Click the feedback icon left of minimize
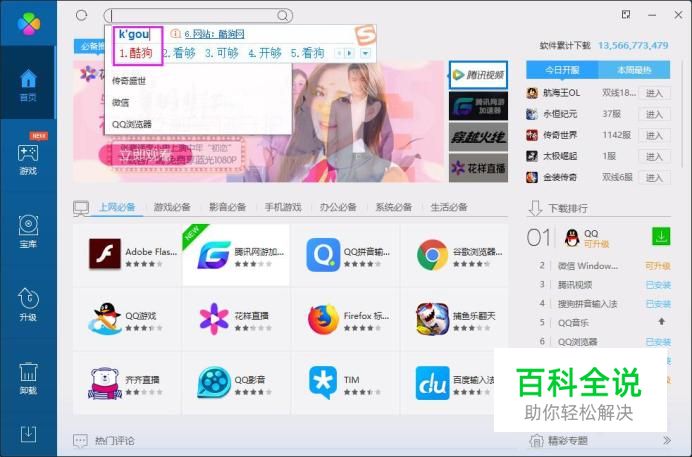The width and height of the screenshot is (692, 457). [x=626, y=15]
